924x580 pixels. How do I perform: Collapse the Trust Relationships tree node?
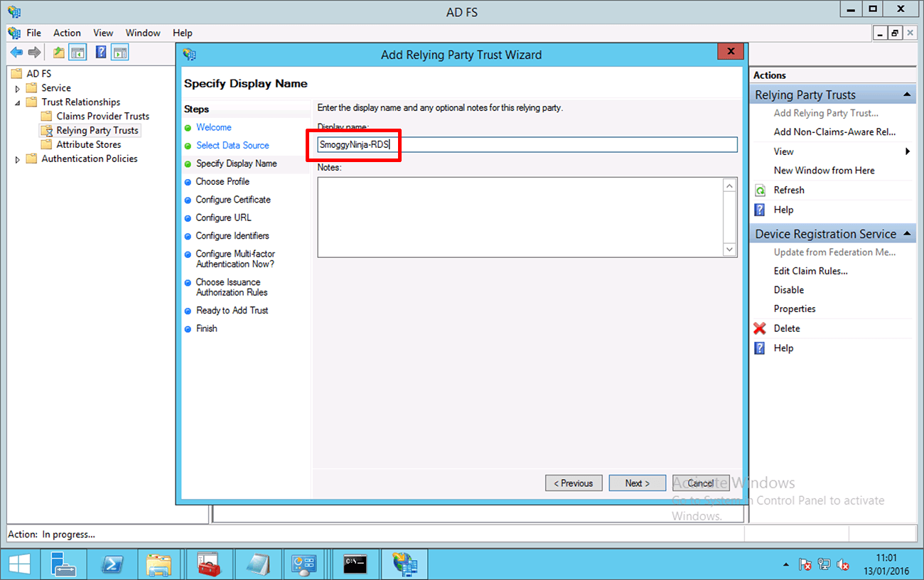18,102
